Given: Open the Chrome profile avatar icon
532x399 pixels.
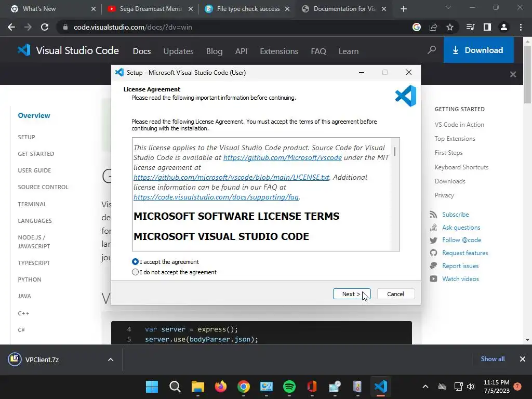Looking at the screenshot, I should click(504, 27).
